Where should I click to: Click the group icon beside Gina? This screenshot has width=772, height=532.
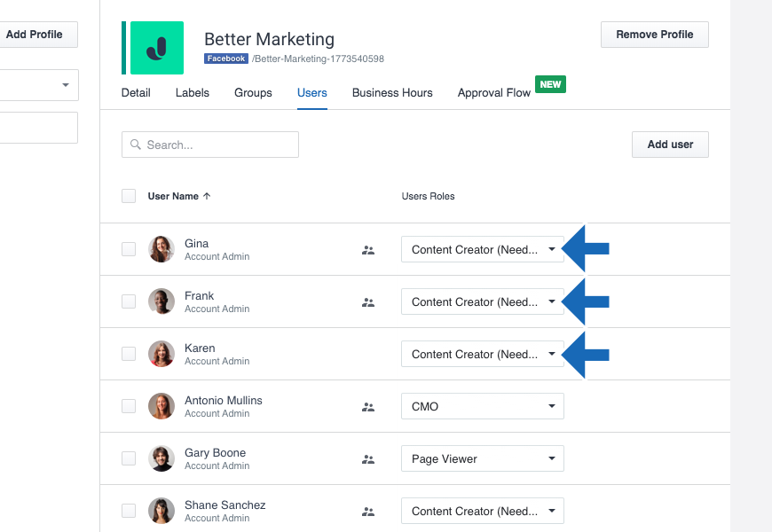pos(368,250)
